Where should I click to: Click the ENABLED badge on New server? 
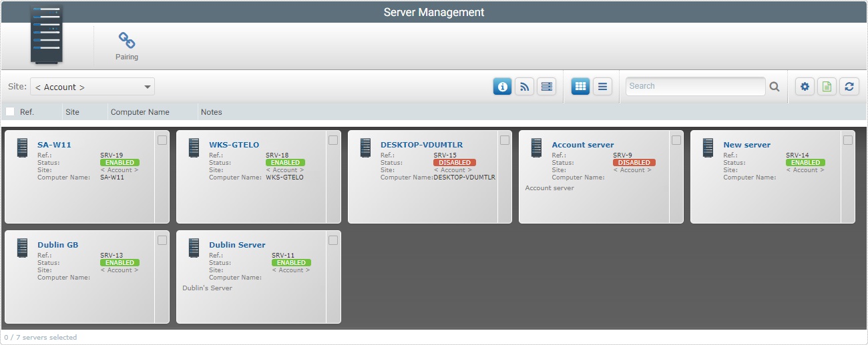click(805, 163)
